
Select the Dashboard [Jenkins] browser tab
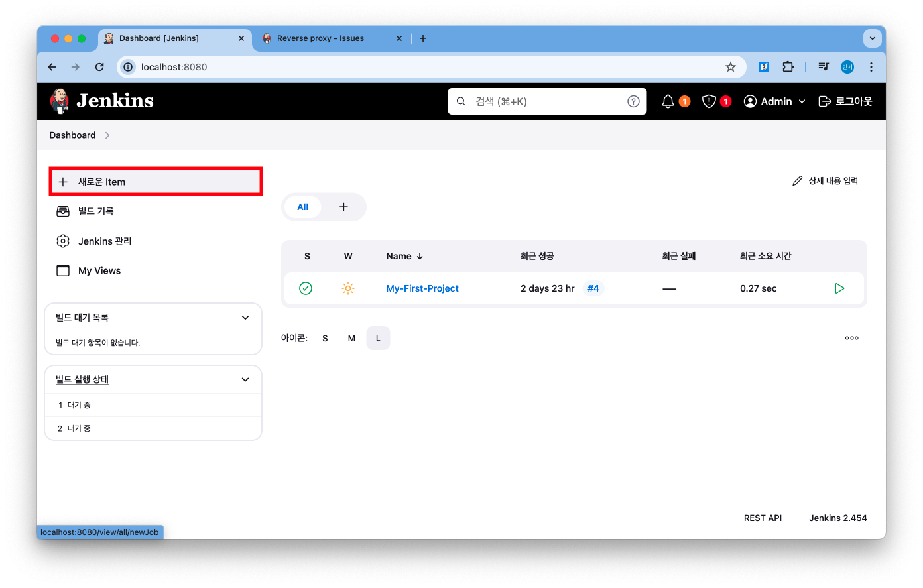(x=174, y=38)
